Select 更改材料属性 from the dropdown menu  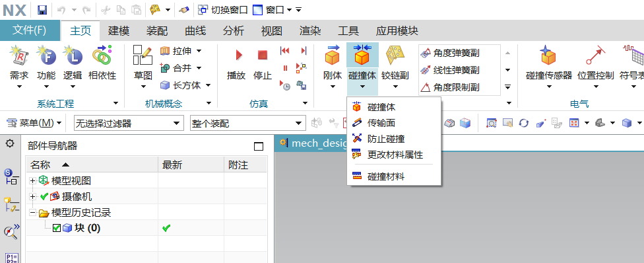pos(394,155)
